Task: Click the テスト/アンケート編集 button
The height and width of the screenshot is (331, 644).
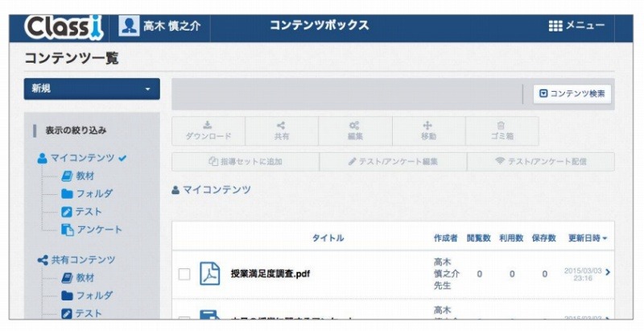Action: click(393, 161)
